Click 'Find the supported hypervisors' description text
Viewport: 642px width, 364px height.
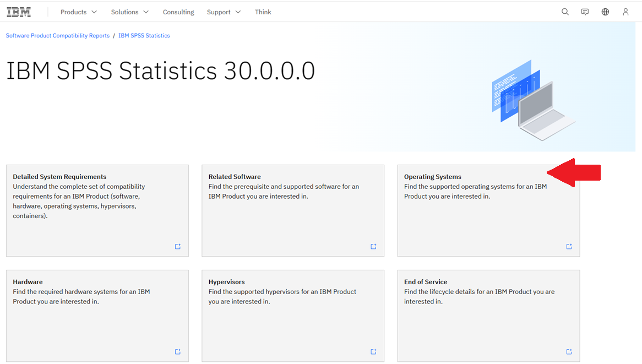pyautogui.click(x=282, y=296)
